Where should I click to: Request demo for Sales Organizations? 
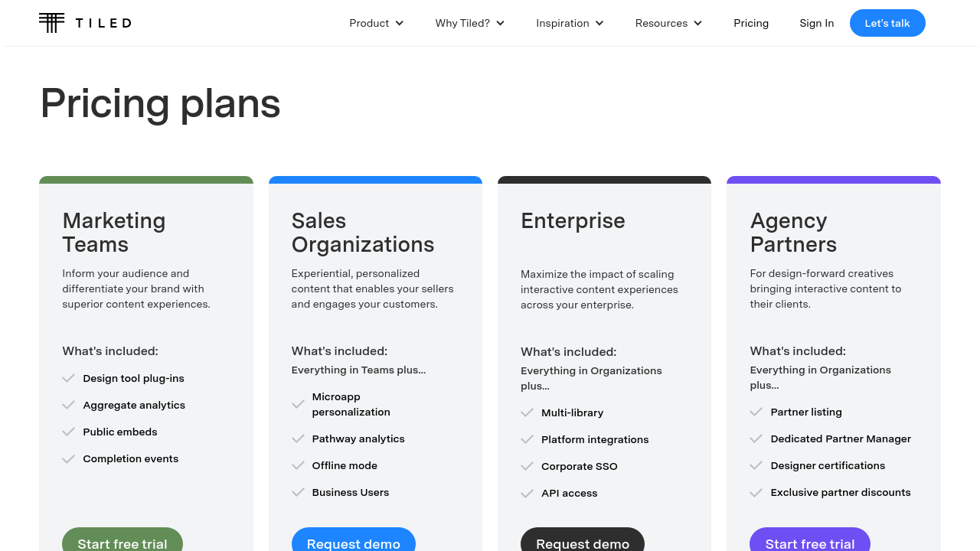(x=354, y=540)
